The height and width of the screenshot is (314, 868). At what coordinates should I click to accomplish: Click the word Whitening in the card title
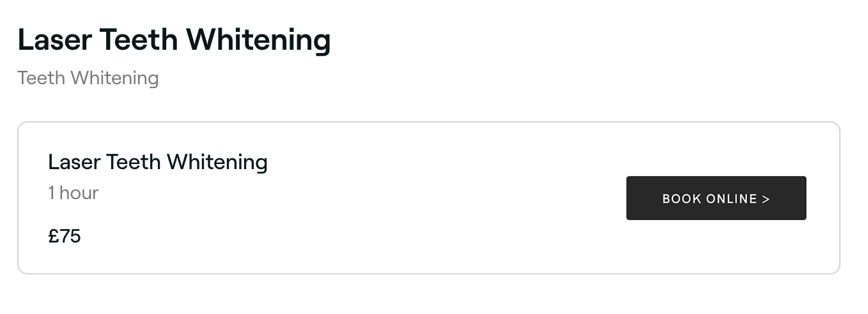217,162
